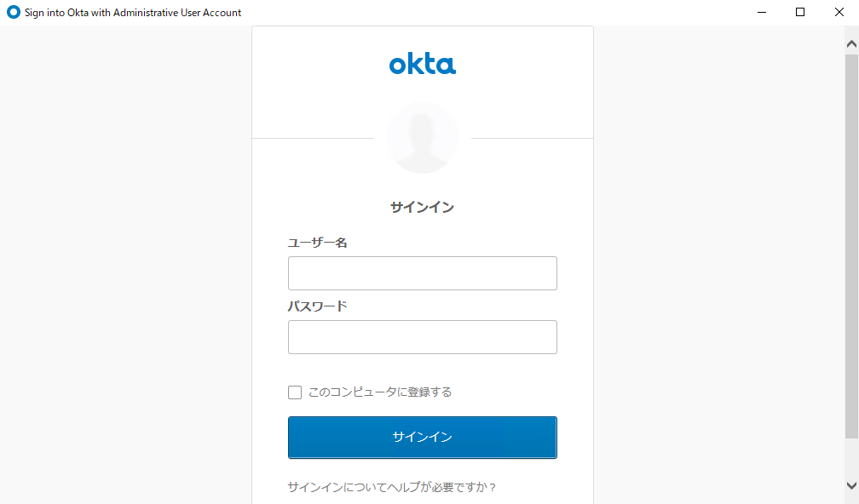Click the scrollbar up arrow
Screen dimensions: 859x504
851,43
